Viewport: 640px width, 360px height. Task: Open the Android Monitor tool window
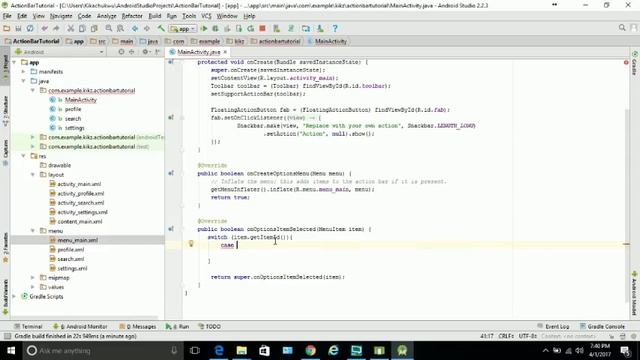[80, 327]
